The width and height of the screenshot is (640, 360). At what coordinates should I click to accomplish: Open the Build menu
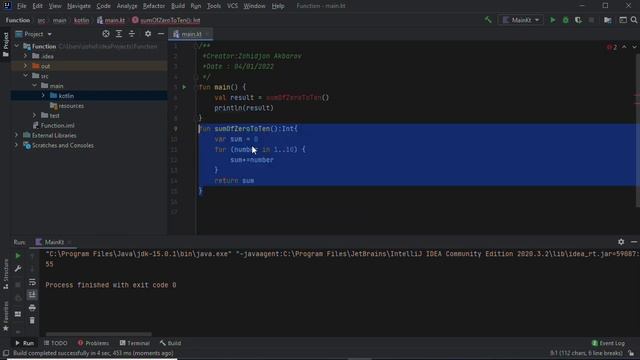pyautogui.click(x=178, y=6)
